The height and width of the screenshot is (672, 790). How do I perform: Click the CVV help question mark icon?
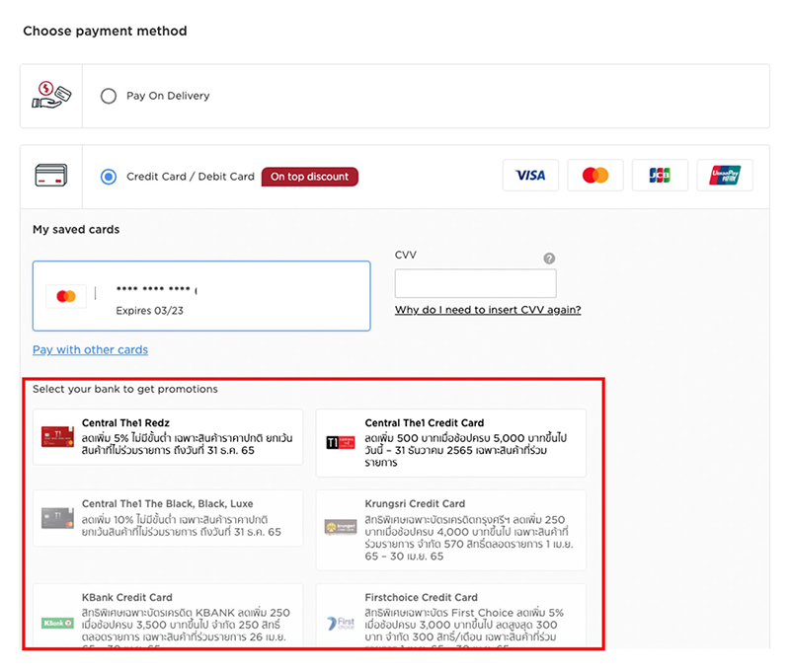point(549,259)
